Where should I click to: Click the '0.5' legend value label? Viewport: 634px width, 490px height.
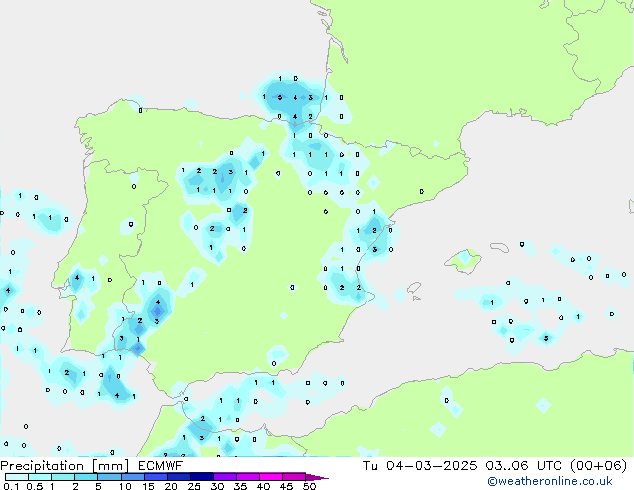(34, 486)
